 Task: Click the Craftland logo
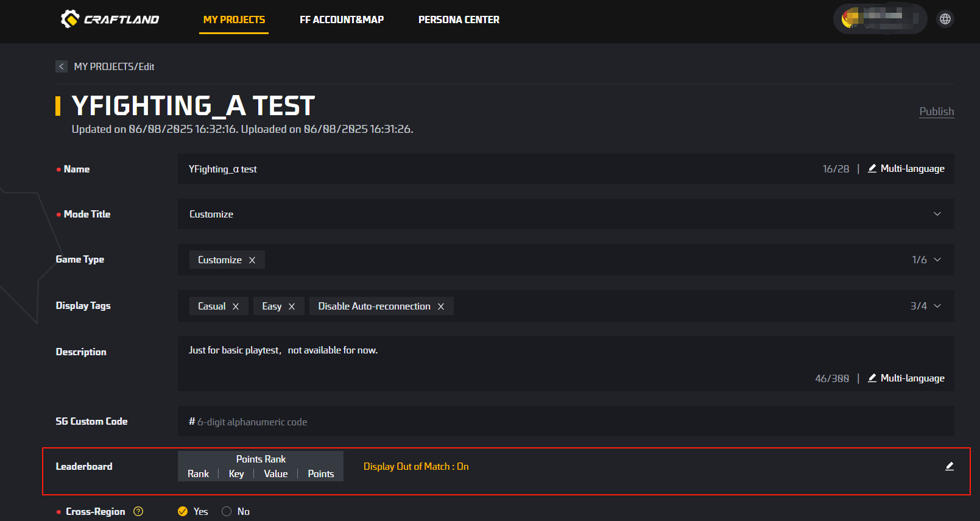click(110, 19)
